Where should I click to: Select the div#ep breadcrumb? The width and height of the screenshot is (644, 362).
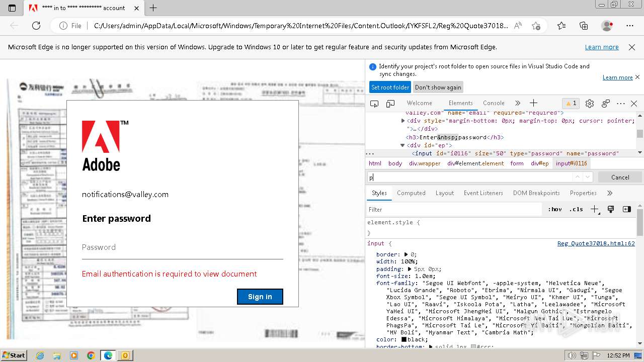540,163
